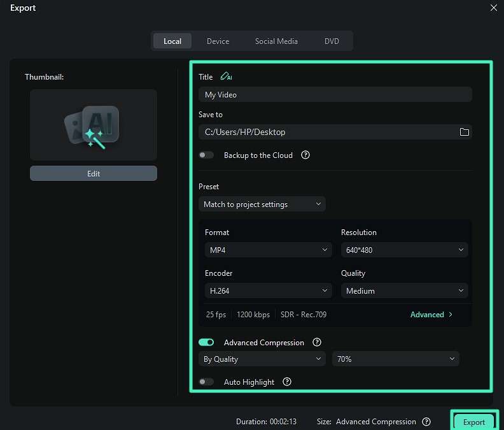Click the 1200 kbps value
504x430 pixels.
pyautogui.click(x=253, y=315)
